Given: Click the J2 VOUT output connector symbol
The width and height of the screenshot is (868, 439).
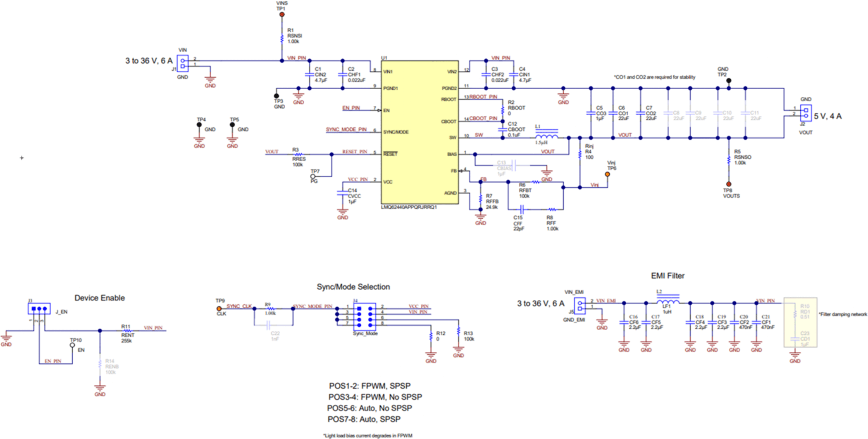Looking at the screenshot, I should tap(806, 113).
